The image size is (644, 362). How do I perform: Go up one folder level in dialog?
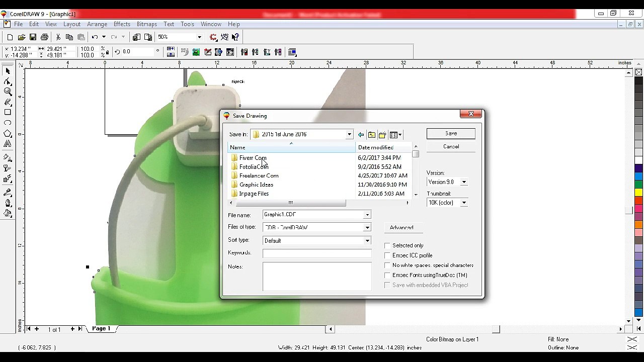tap(371, 135)
